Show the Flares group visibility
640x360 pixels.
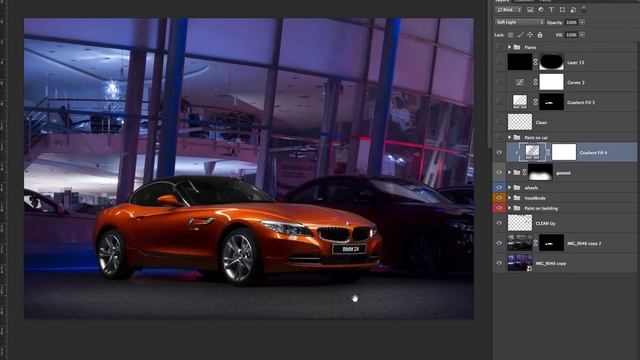499,47
